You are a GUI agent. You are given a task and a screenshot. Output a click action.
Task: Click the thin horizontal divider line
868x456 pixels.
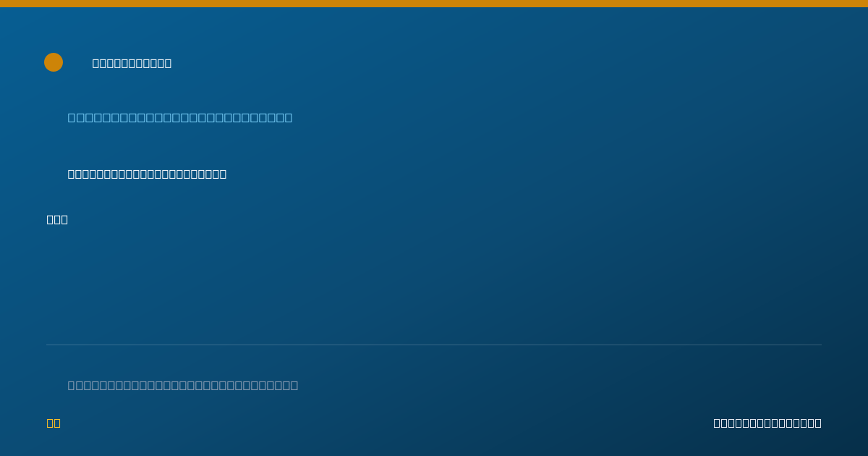pos(434,345)
